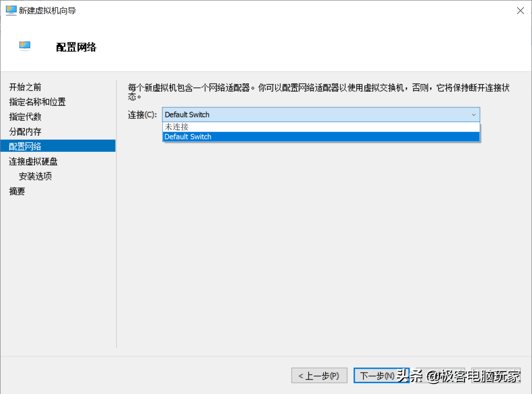This screenshot has height=394, width=532.
Task: Click the virtual machine icon beside 配置网络 heading
Action: point(25,46)
